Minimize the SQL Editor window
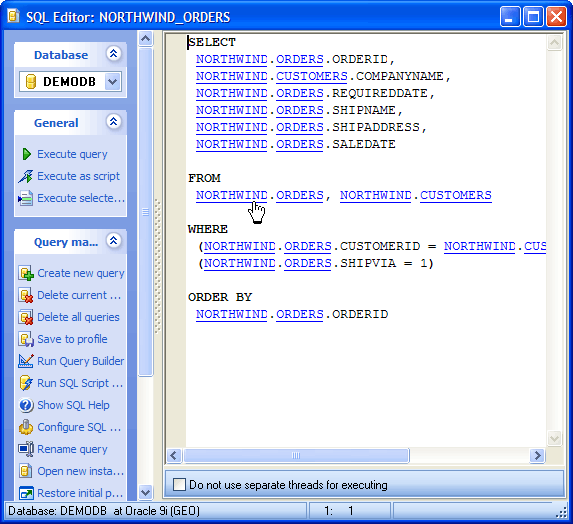The height and width of the screenshot is (524, 573). tap(510, 17)
